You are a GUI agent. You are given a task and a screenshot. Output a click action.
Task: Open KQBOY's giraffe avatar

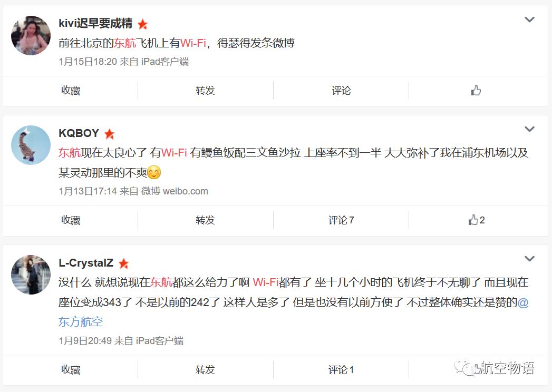pyautogui.click(x=31, y=145)
